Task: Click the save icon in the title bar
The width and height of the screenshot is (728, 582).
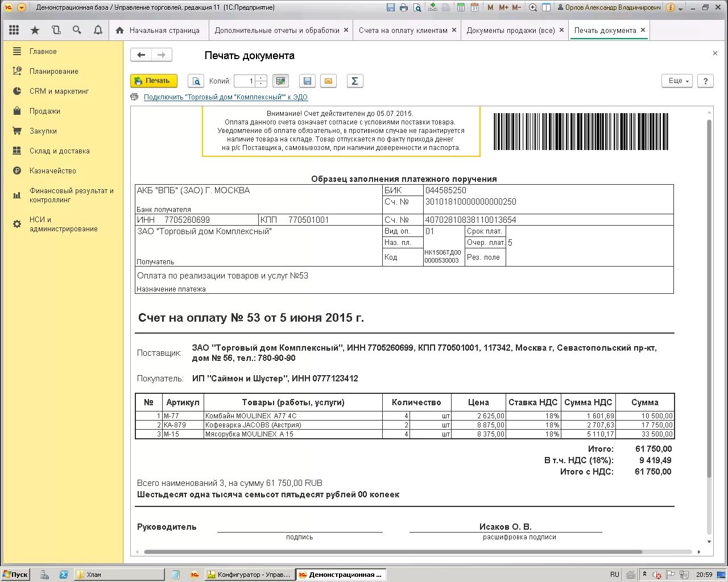Action: [x=391, y=7]
